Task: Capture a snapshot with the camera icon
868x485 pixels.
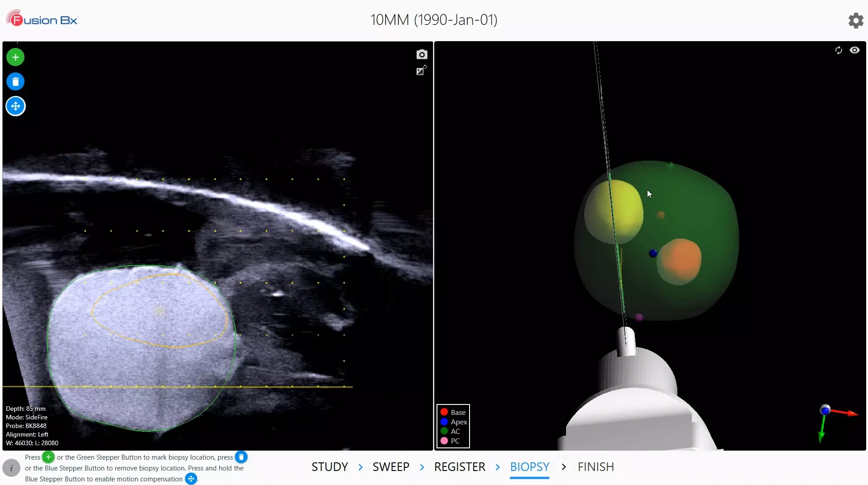Action: (x=422, y=55)
